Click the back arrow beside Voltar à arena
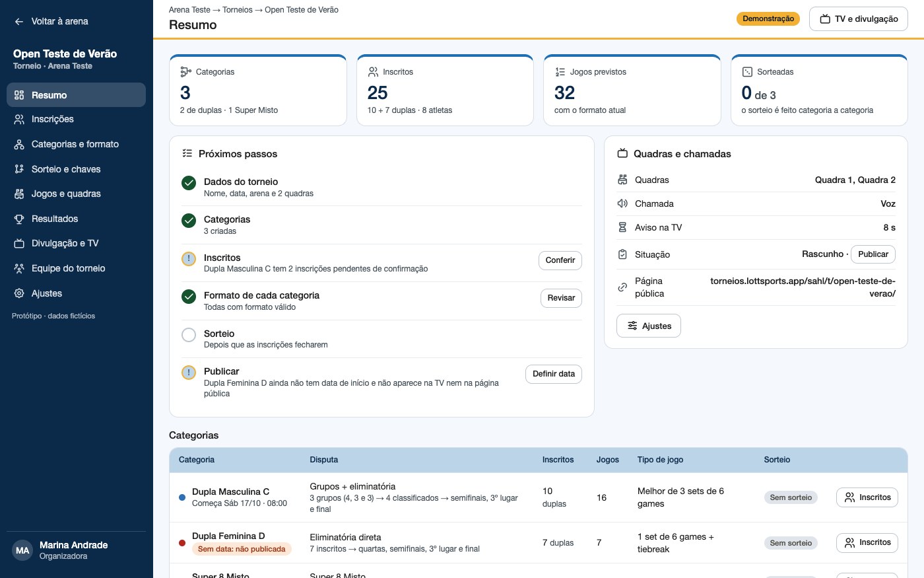Viewport: 924px width, 578px height. (x=19, y=22)
